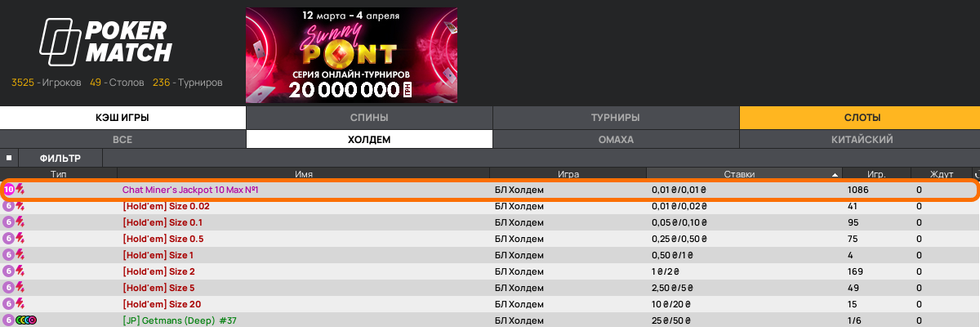
Task: Open the Chat Miner's Jackpot 10 Max table
Action: click(190, 190)
